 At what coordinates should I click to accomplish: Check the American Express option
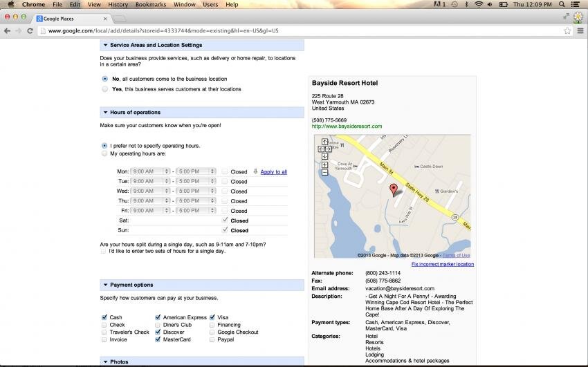tap(158, 317)
